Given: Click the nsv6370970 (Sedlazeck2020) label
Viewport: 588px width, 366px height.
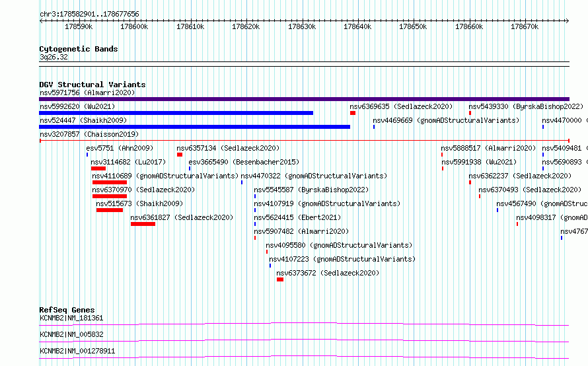Looking at the screenshot, I should [x=143, y=190].
